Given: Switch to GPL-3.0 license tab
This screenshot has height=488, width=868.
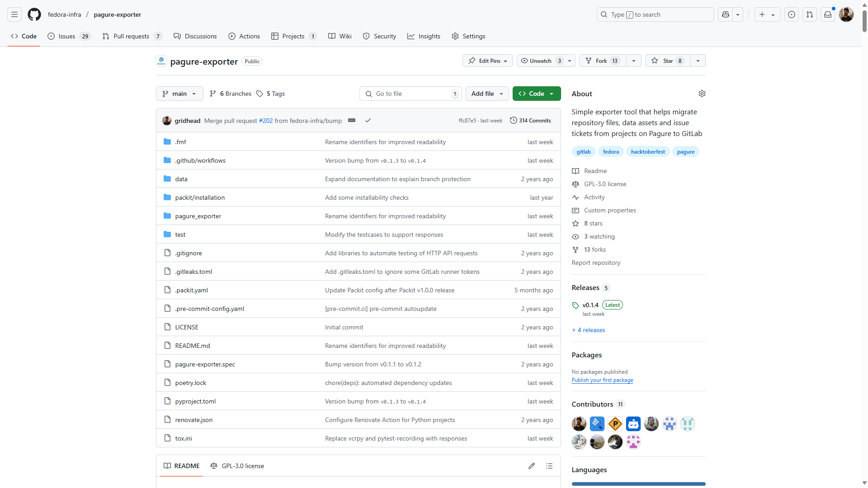Looking at the screenshot, I should click(237, 466).
